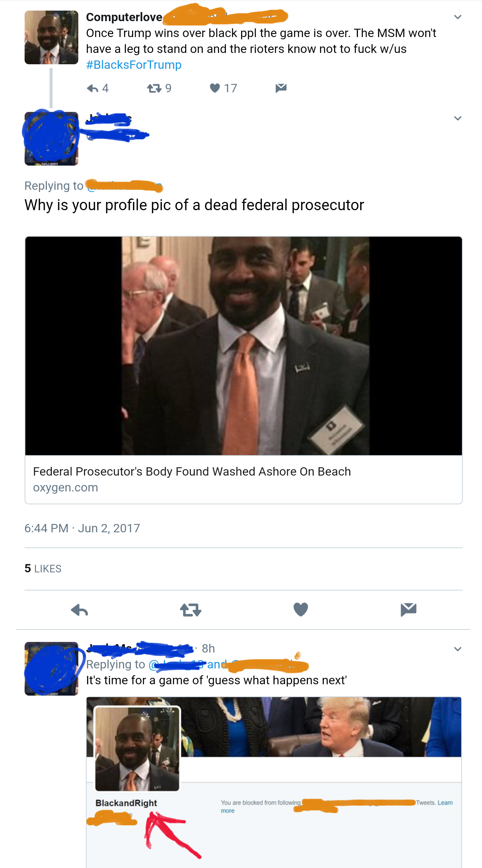Open Computerlove's profile avatar
Image resolution: width=482 pixels, height=868 pixels.
pos(51,37)
